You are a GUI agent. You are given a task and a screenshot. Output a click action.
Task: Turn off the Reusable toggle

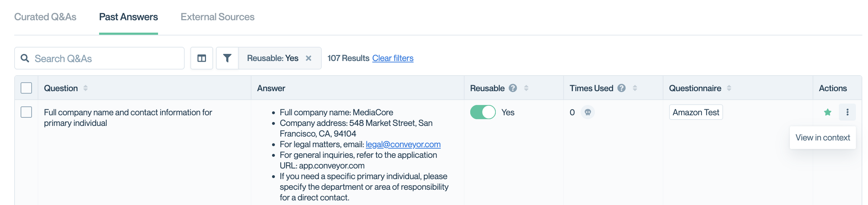coord(483,112)
